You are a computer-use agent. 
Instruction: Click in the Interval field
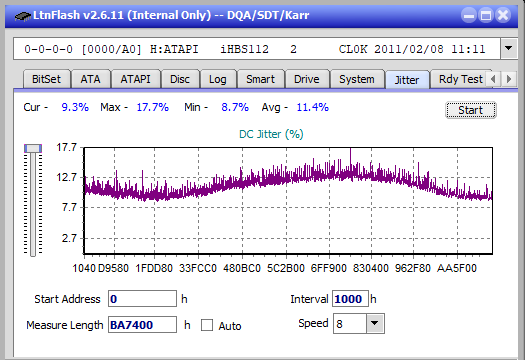click(350, 299)
